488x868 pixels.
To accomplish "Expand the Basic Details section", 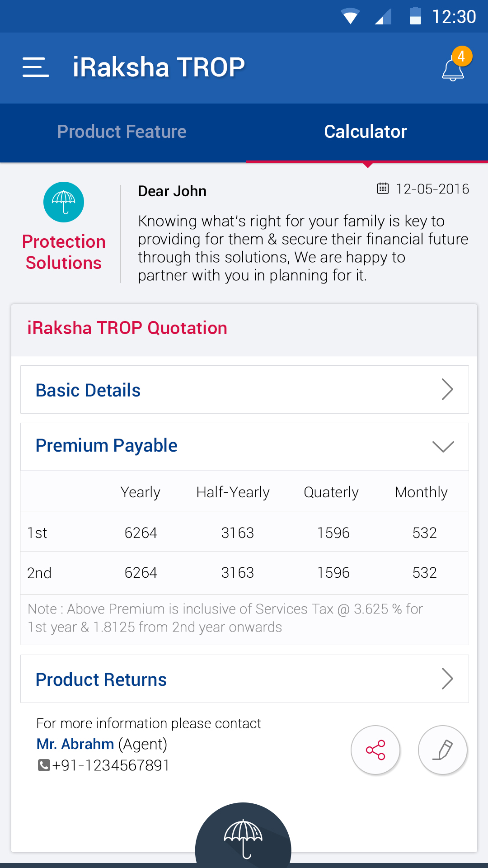I will point(244,390).
